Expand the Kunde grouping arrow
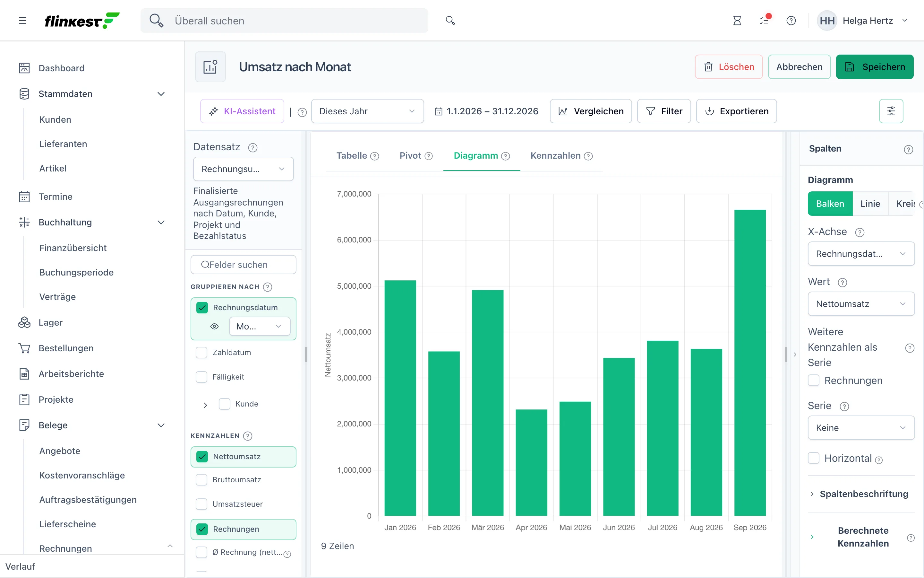 click(x=205, y=405)
